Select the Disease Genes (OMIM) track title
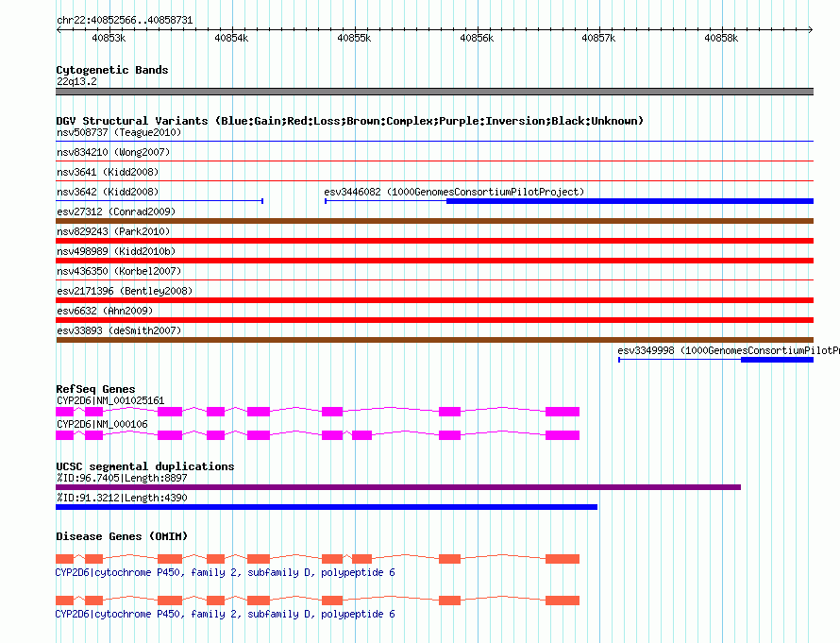Screen dimensions: 840x643 click(122, 536)
